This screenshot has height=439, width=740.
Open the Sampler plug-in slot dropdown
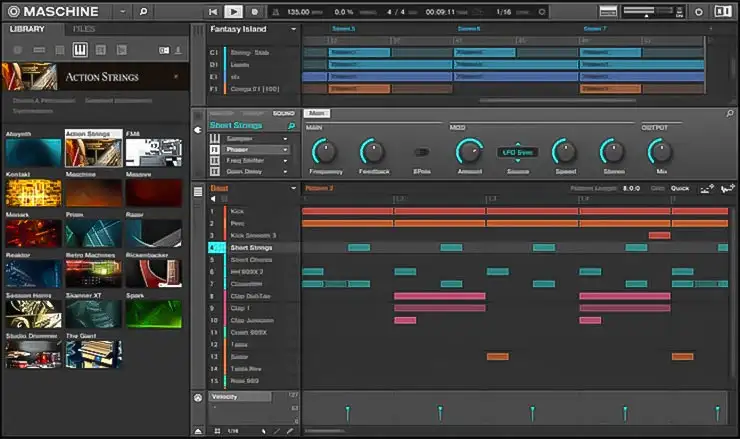pos(285,139)
